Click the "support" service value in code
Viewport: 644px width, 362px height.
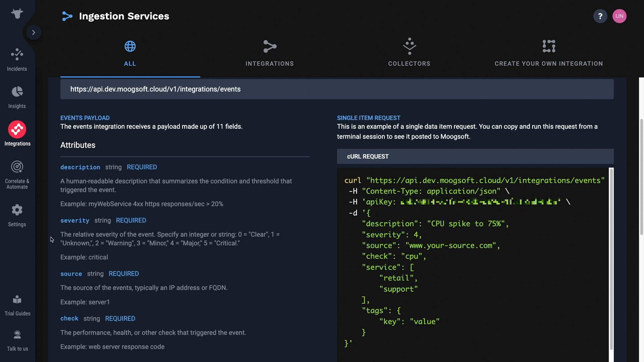pyautogui.click(x=398, y=289)
